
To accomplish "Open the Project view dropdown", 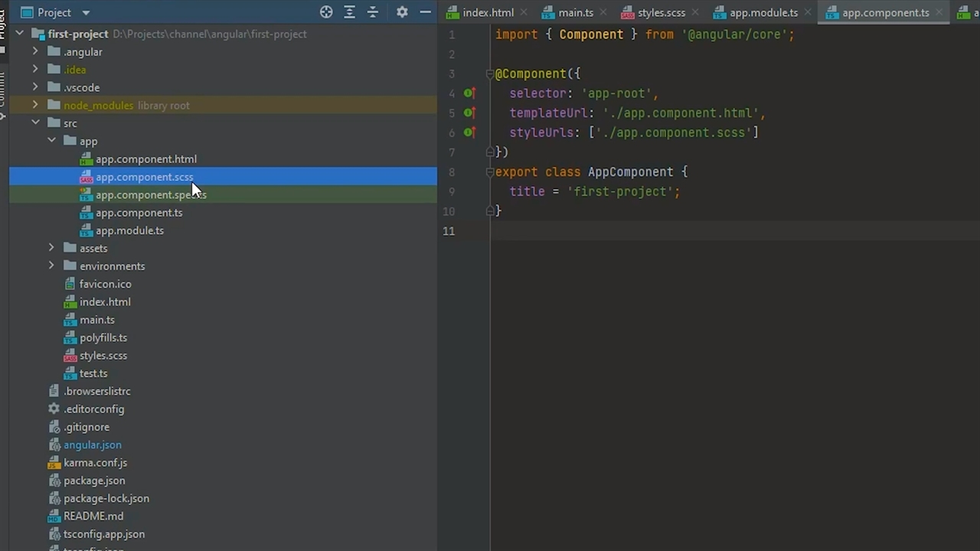I will tap(85, 13).
